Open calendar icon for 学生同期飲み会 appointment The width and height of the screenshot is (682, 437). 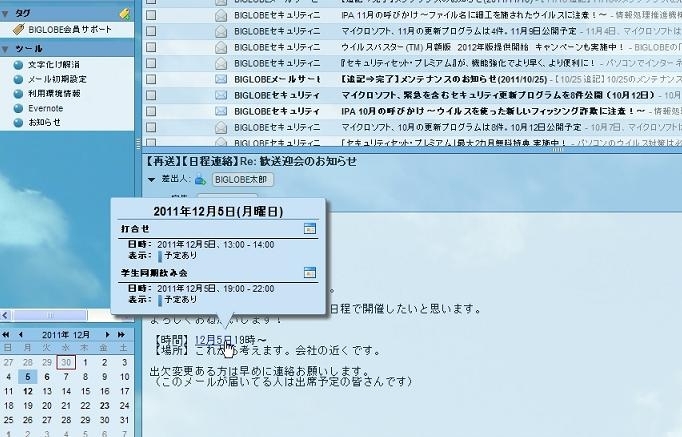point(310,273)
